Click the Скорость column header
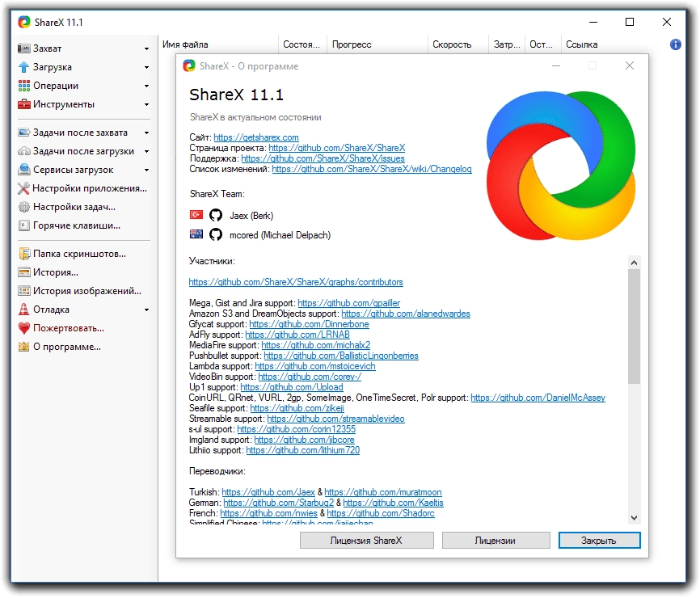This screenshot has height=598, width=700. point(458,44)
